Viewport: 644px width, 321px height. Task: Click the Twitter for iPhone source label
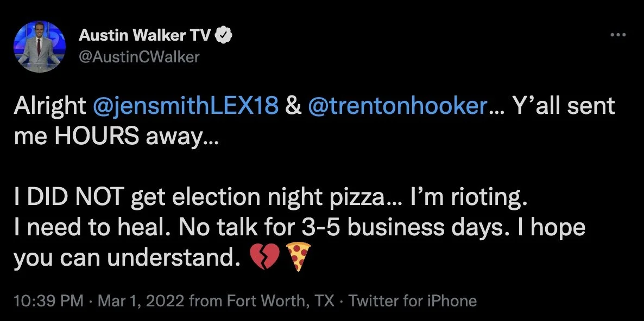(412, 301)
